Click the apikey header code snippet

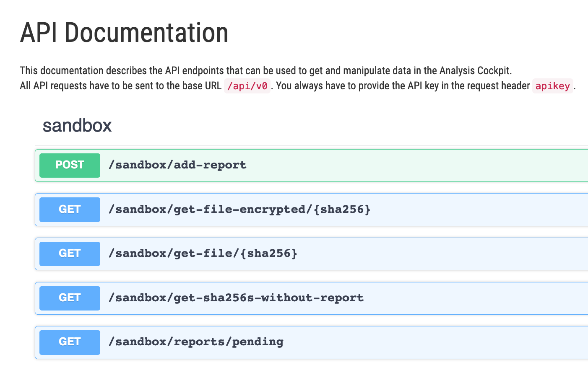click(552, 86)
